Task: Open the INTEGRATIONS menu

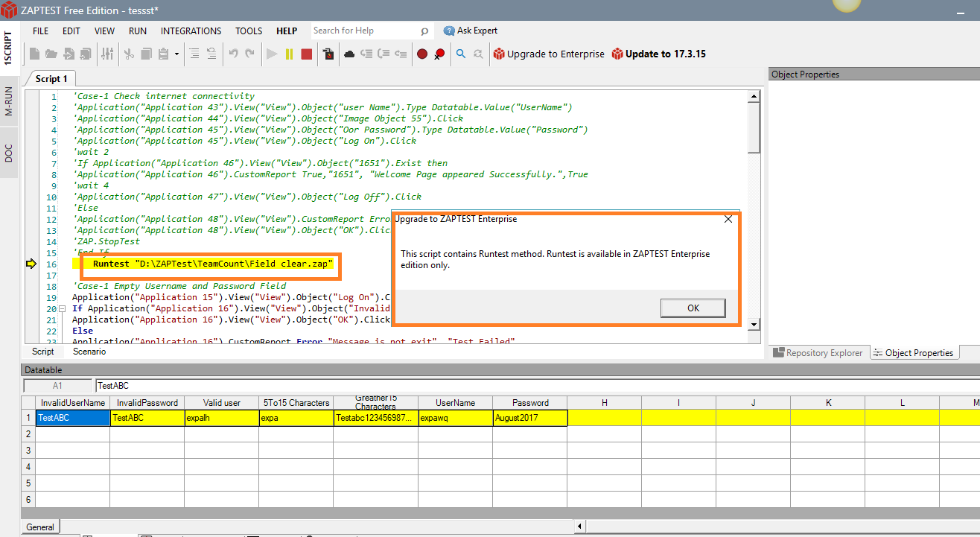Action: [x=191, y=31]
